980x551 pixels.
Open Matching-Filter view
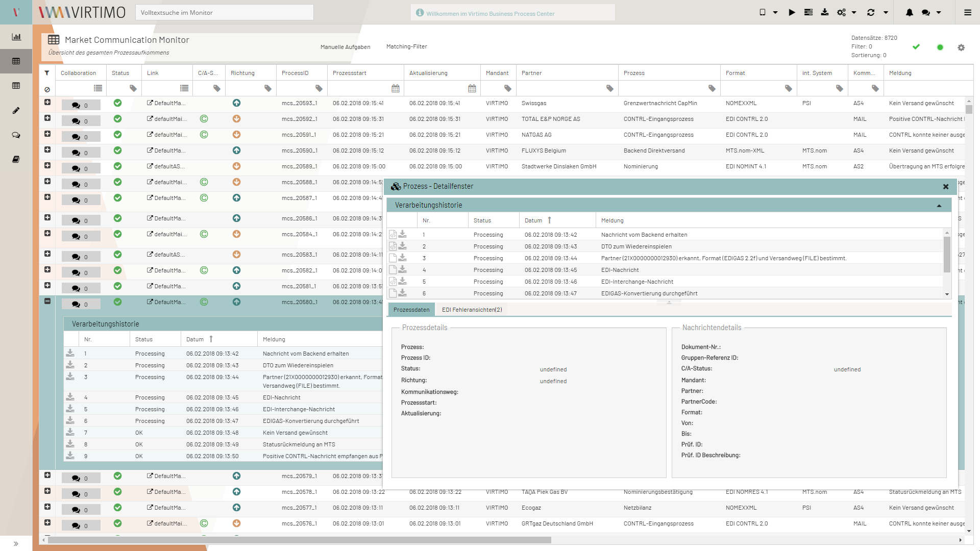pyautogui.click(x=407, y=46)
